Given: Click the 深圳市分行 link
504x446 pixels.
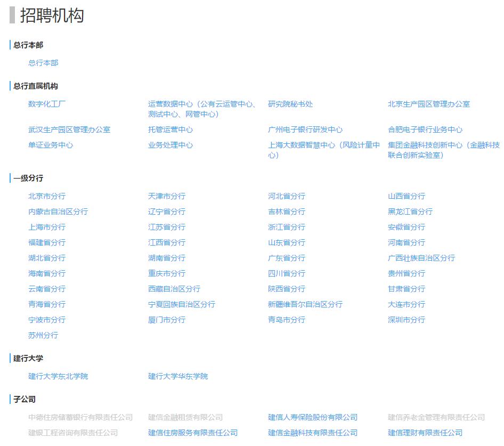Looking at the screenshot, I should pos(407,320).
